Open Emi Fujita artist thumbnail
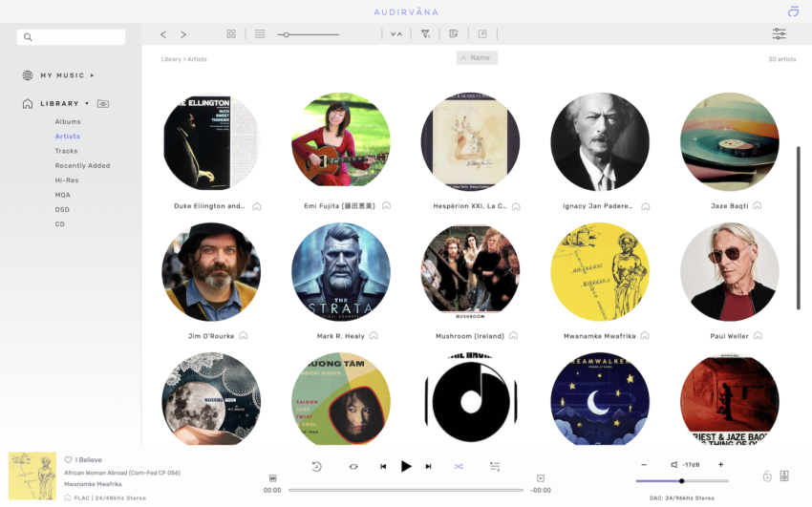The image size is (812, 507). coord(341,141)
